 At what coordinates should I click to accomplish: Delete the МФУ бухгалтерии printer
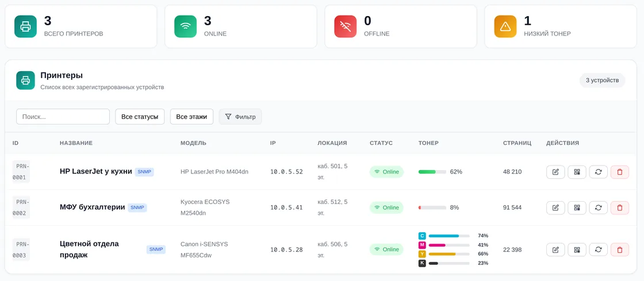click(620, 207)
